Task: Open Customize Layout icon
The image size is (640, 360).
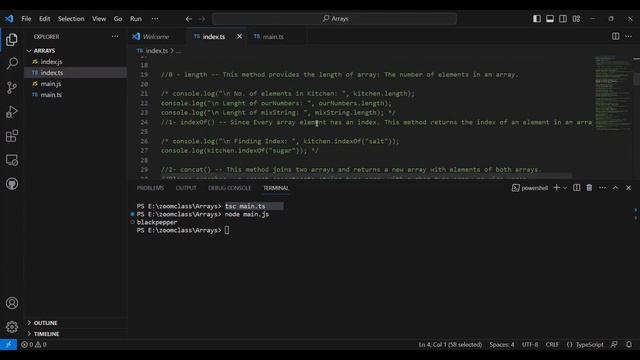Action: 576,19
